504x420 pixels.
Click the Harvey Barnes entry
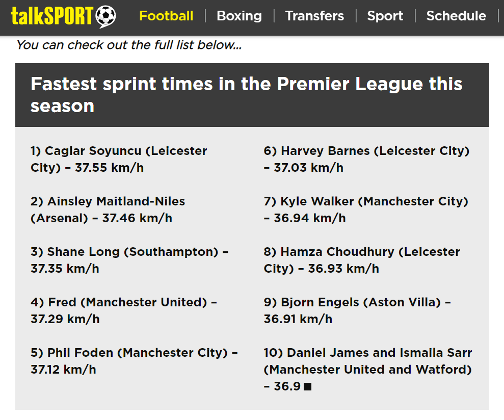pyautogui.click(x=366, y=159)
